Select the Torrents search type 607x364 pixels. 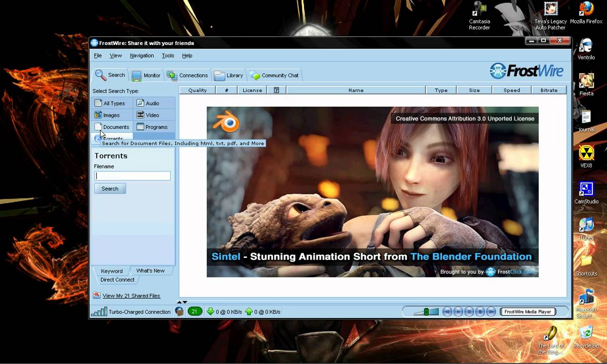click(112, 138)
